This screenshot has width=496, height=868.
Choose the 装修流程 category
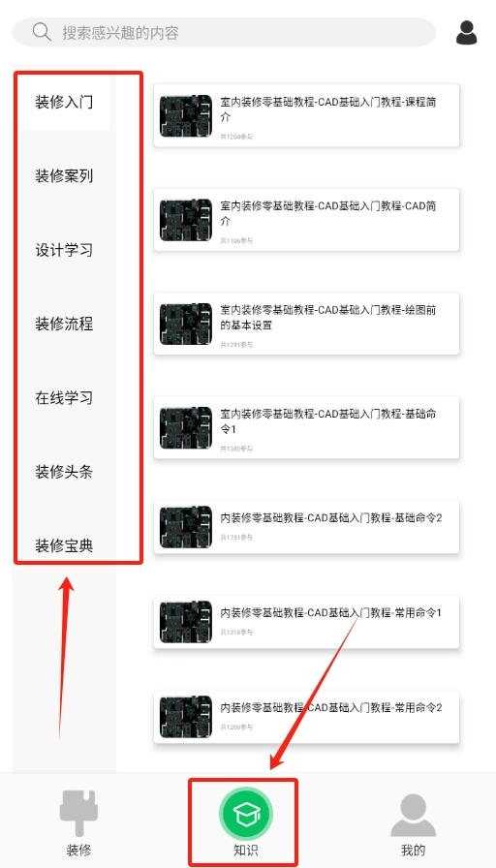(x=64, y=325)
